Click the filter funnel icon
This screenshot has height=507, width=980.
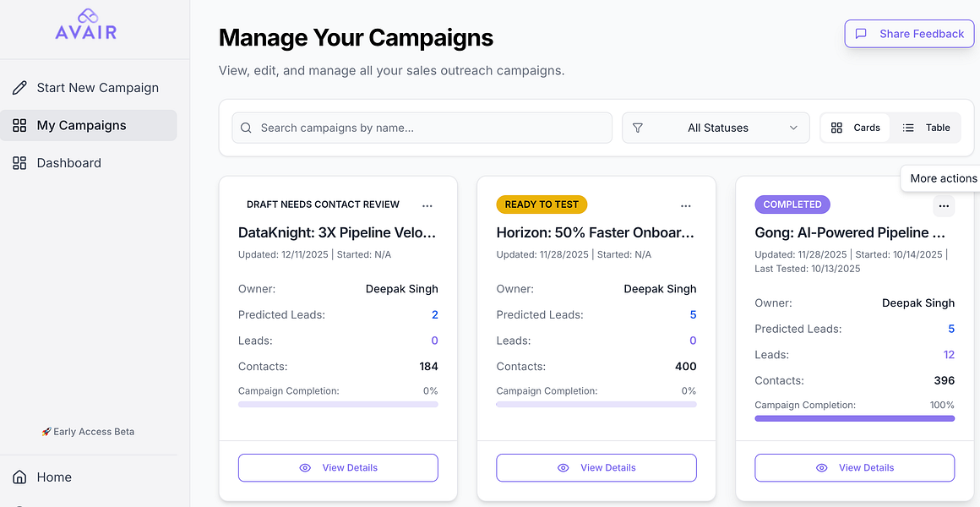tap(638, 128)
